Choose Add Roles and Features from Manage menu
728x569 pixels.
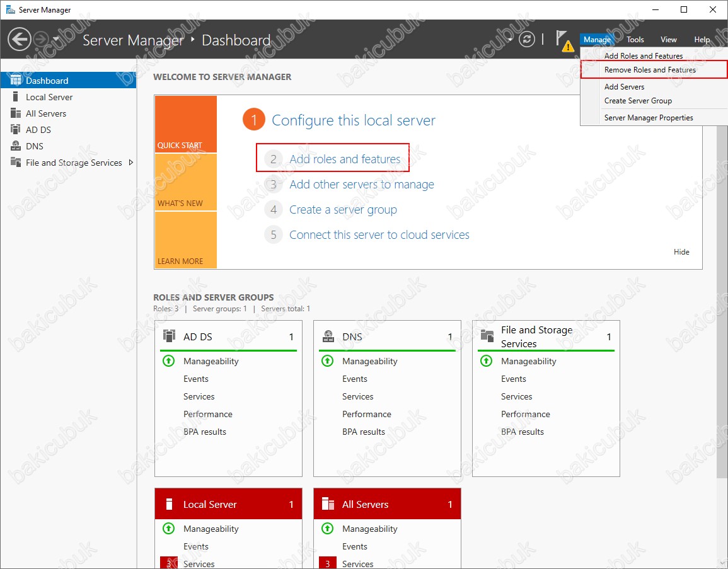click(x=643, y=55)
